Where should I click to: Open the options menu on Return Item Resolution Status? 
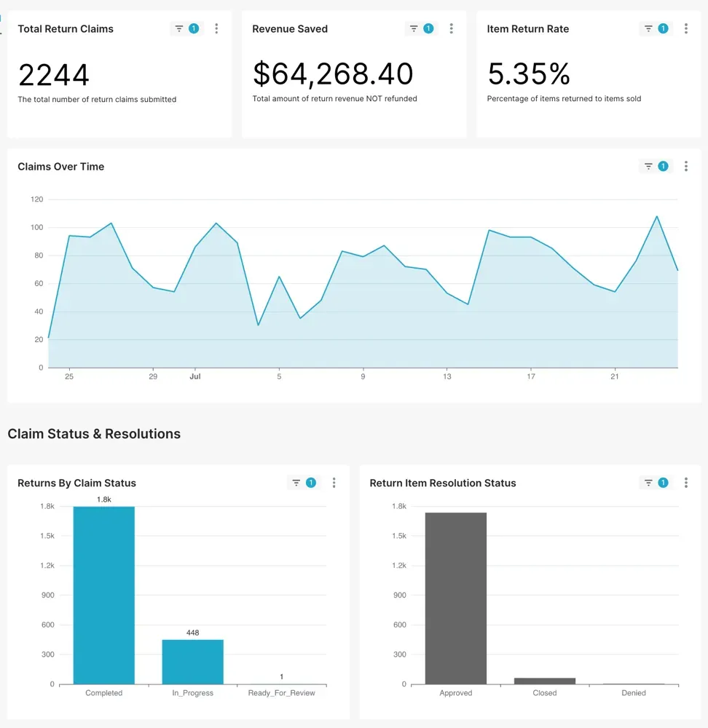tap(685, 482)
